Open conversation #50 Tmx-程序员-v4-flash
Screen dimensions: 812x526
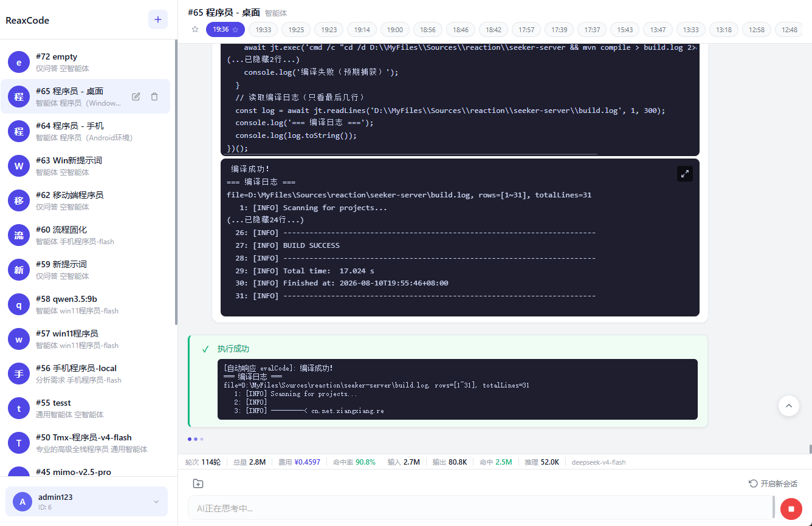pos(85,443)
